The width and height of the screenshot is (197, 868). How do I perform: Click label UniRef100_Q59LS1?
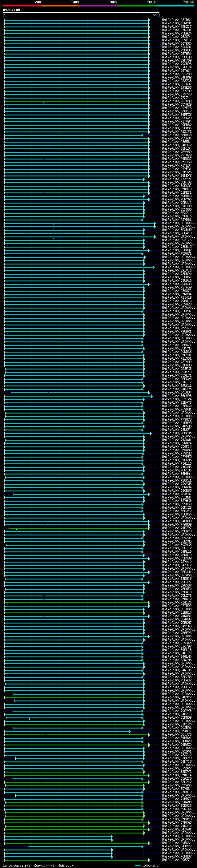pos(176,375)
